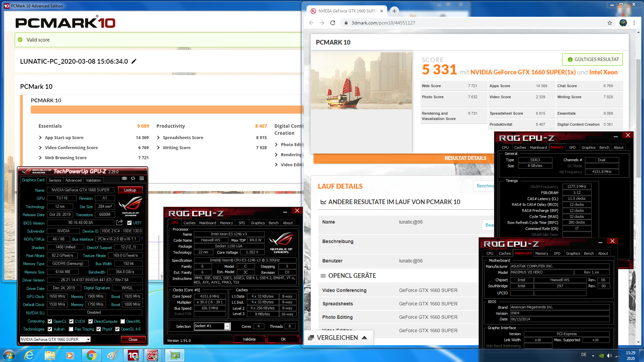
Task: Click OK in CPU-Z processor window
Action: tap(283, 339)
